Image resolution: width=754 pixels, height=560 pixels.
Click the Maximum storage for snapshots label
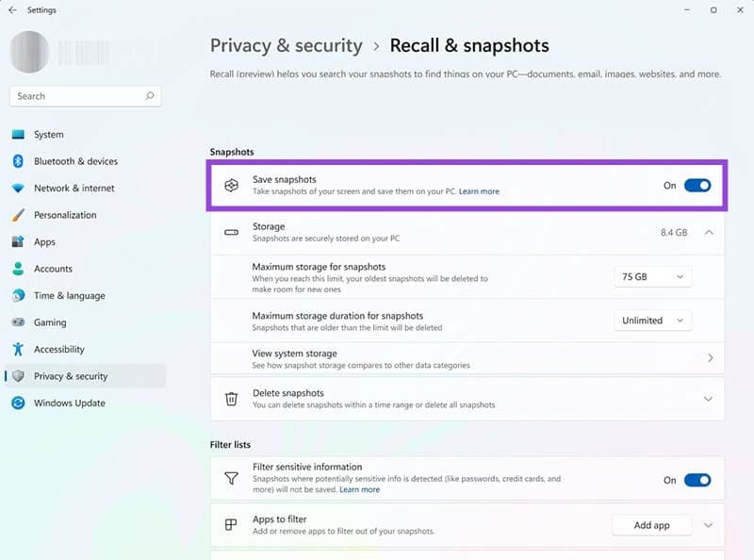319,267
